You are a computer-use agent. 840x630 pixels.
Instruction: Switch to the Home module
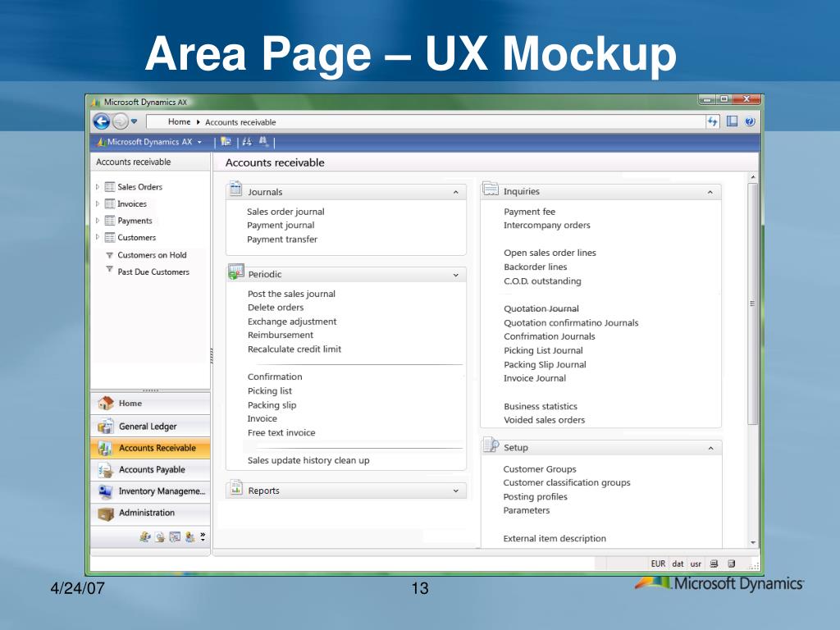pyautogui.click(x=151, y=404)
